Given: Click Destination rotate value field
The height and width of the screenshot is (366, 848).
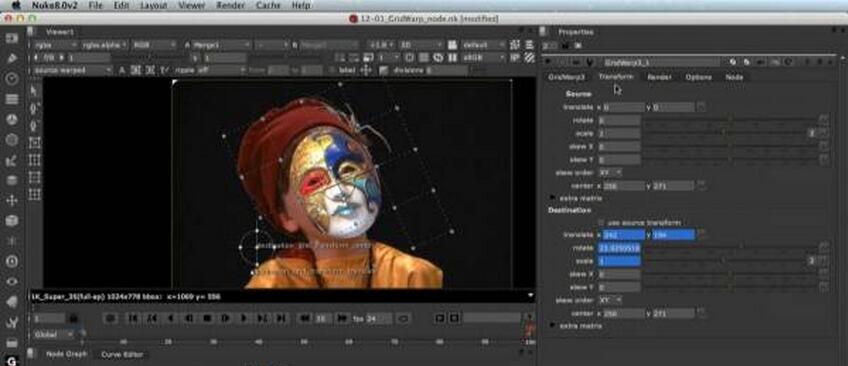Looking at the screenshot, I should (x=619, y=248).
